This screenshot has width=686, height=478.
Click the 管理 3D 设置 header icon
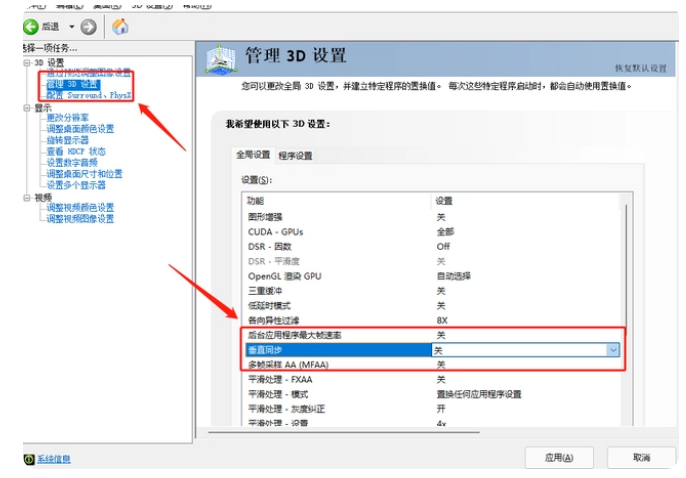tap(221, 59)
